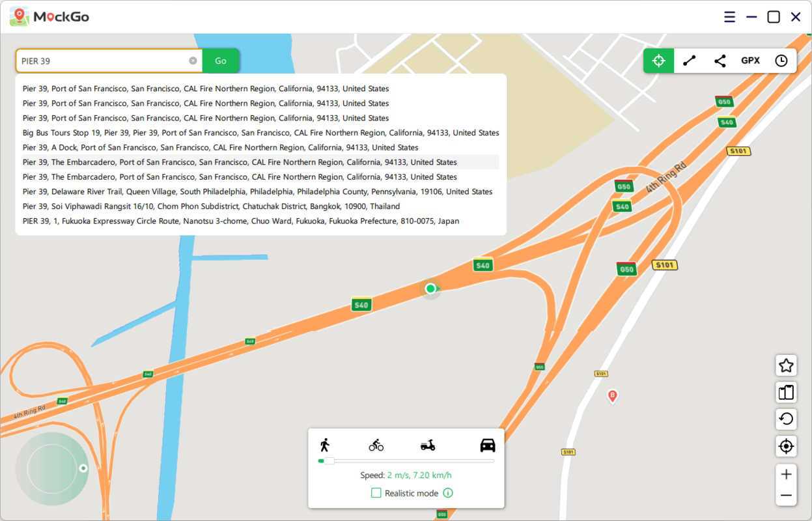
Task: Choose the multi-stop route mode icon
Action: [x=720, y=61]
